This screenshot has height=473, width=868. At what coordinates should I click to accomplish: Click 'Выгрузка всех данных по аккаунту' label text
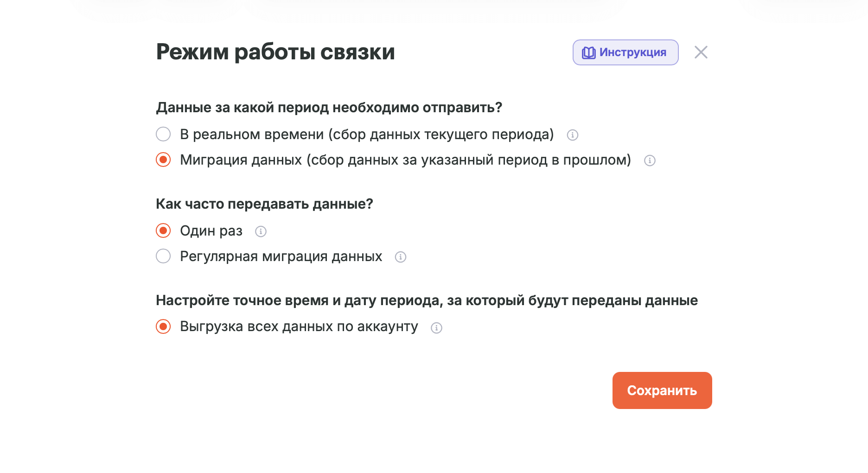point(299,327)
